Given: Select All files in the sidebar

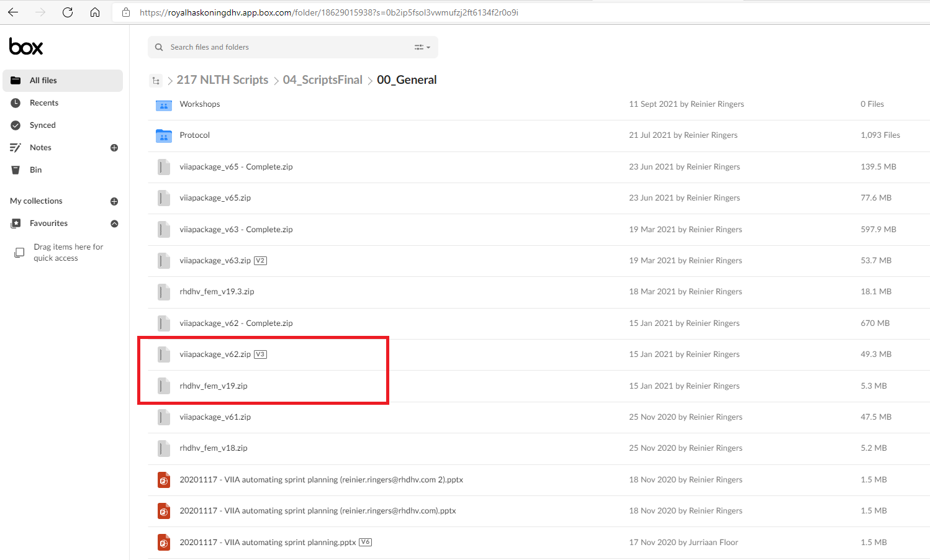Looking at the screenshot, I should point(63,81).
